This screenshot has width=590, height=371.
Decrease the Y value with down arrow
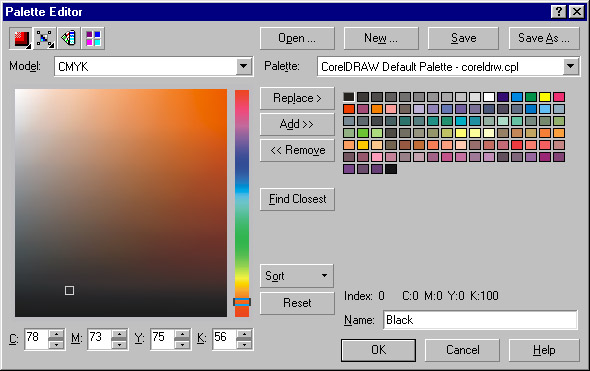182,344
